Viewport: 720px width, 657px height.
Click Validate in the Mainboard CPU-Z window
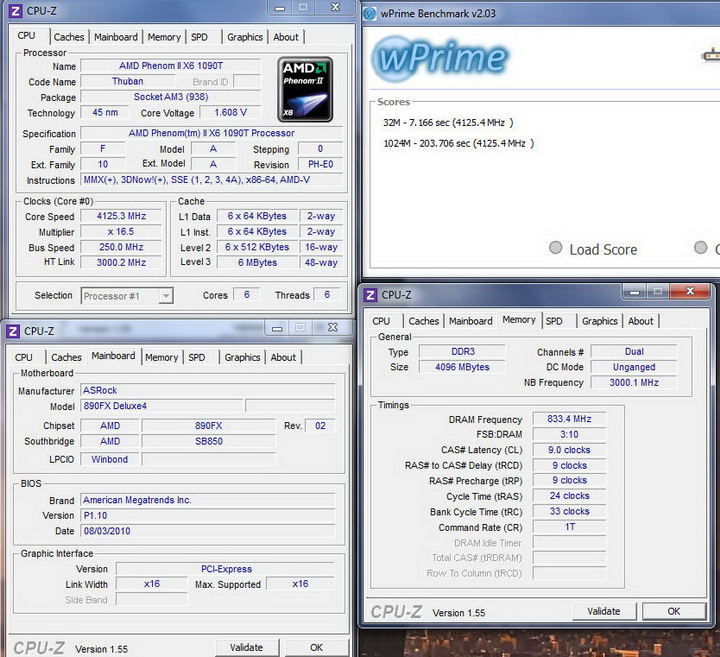tap(247, 647)
